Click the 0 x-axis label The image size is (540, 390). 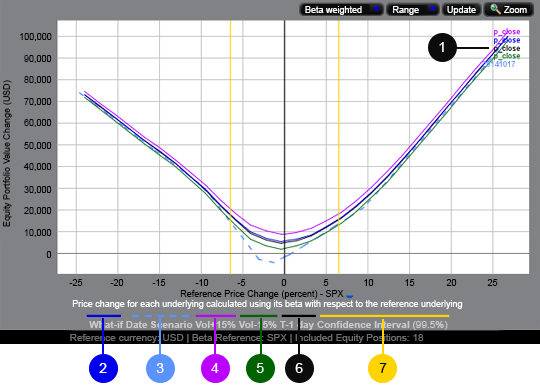click(x=284, y=283)
